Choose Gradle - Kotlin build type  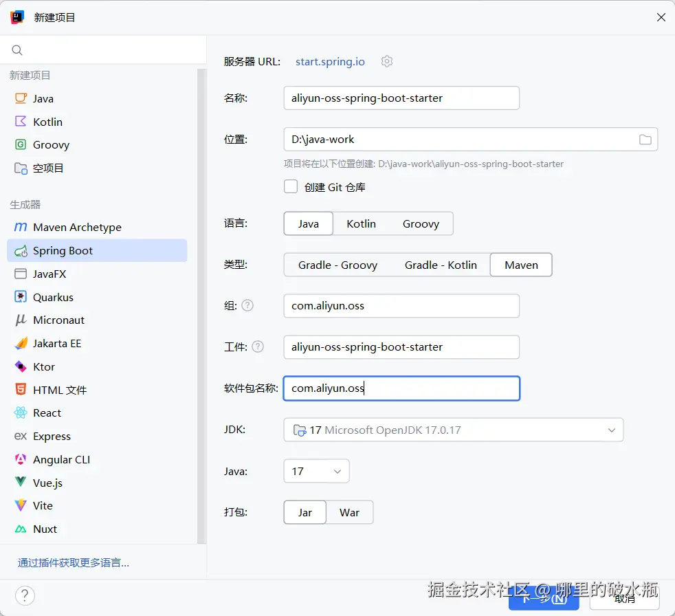[441, 265]
